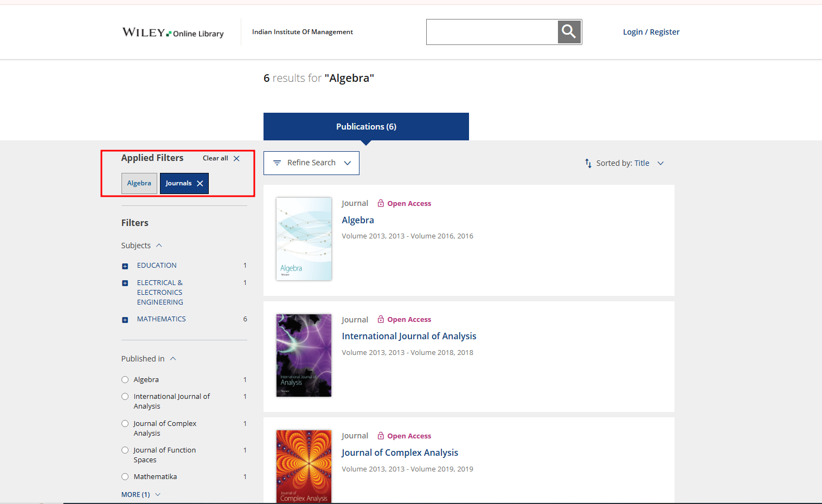Viewport: 822px width, 504px height.
Task: Click the magnifying glass search button
Action: pyautogui.click(x=569, y=32)
